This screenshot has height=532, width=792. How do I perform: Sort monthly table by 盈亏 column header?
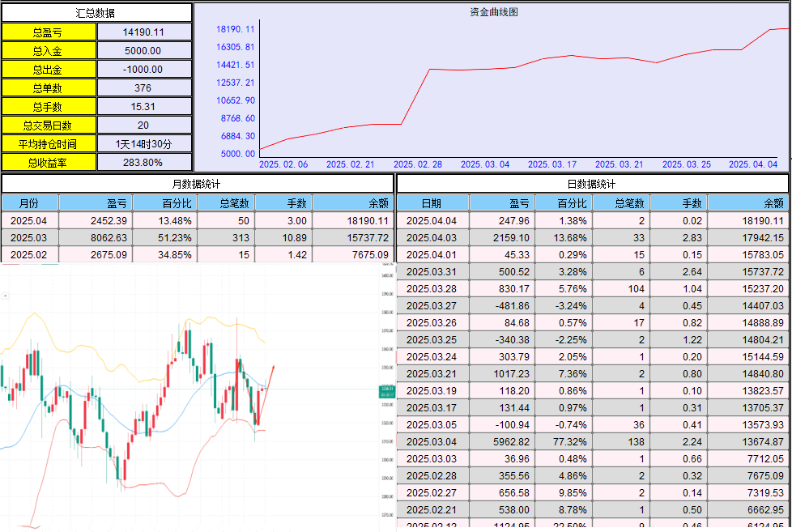[96, 203]
